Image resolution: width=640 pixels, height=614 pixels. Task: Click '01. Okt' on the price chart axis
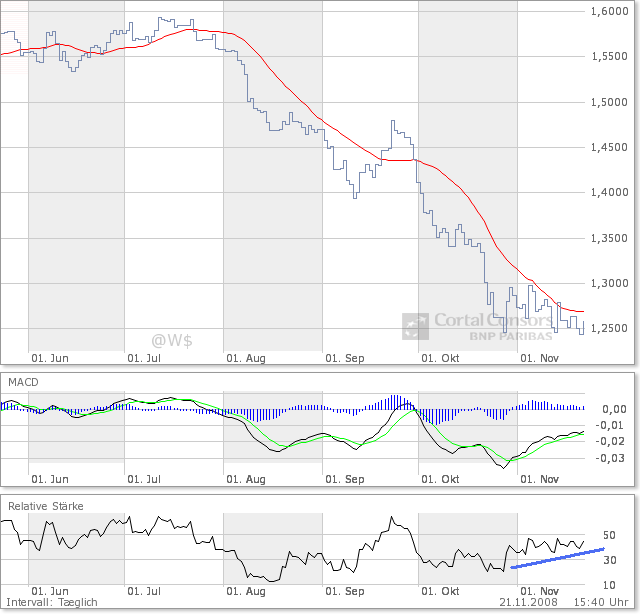pyautogui.click(x=440, y=358)
